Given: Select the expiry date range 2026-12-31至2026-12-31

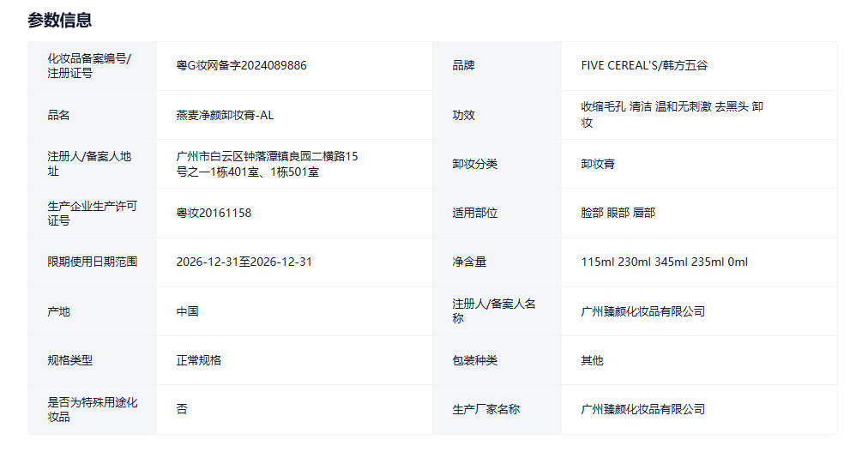Looking at the screenshot, I should pyautogui.click(x=244, y=262).
